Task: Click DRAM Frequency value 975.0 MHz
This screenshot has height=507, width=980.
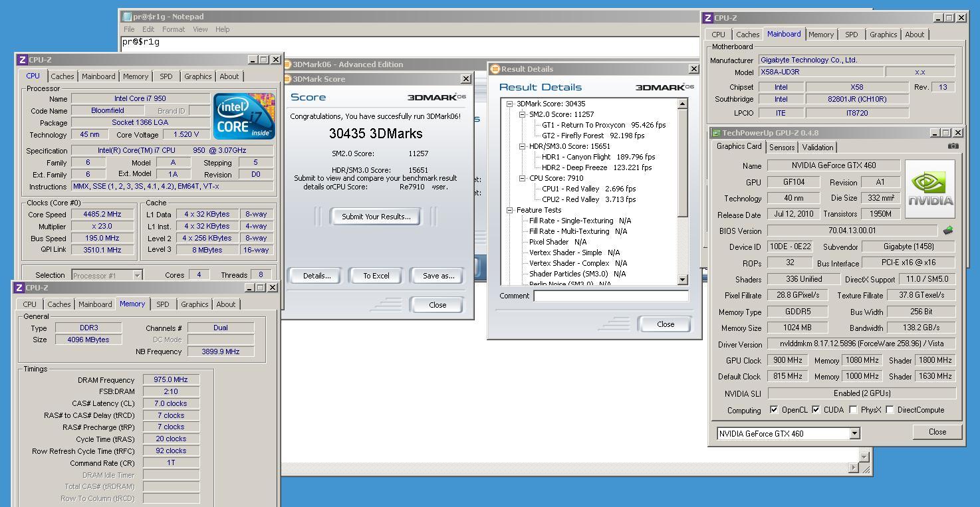Action: 171,380
